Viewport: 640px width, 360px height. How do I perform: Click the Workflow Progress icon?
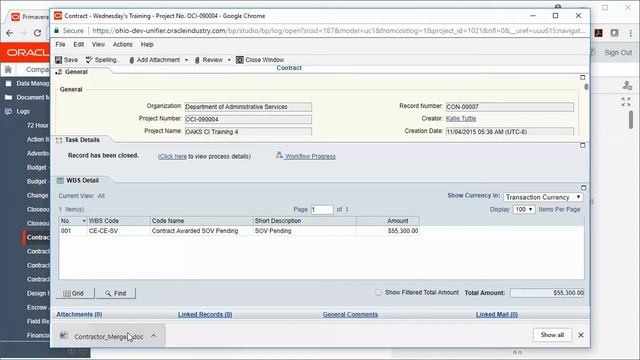click(279, 156)
